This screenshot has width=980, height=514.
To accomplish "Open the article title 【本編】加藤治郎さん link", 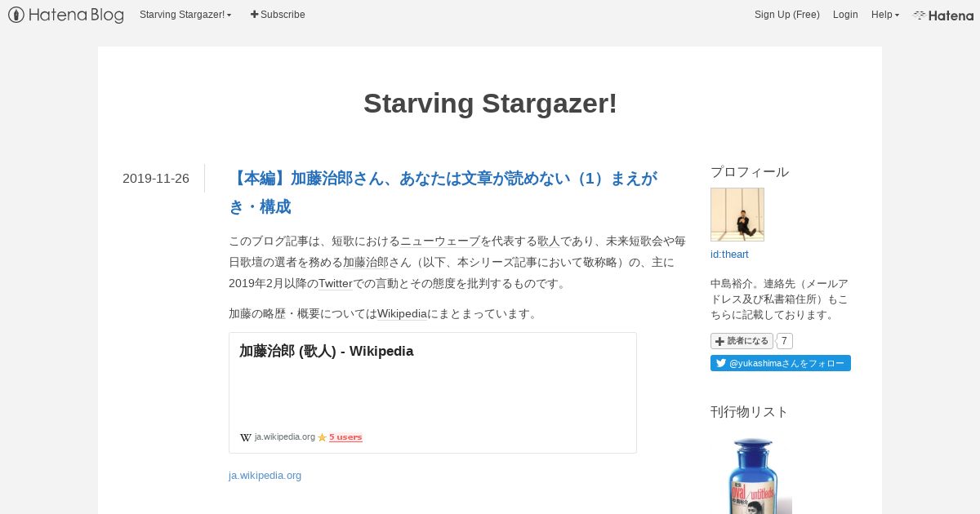I will click(443, 193).
